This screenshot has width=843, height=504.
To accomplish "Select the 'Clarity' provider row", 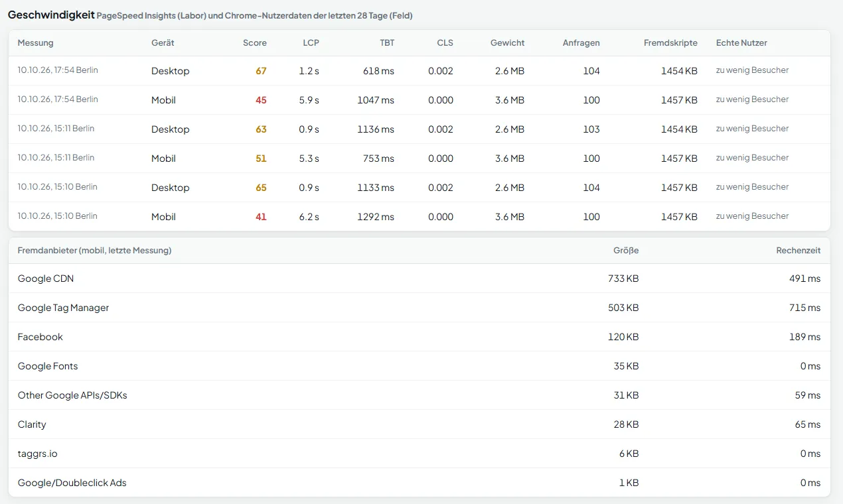I will pos(419,424).
